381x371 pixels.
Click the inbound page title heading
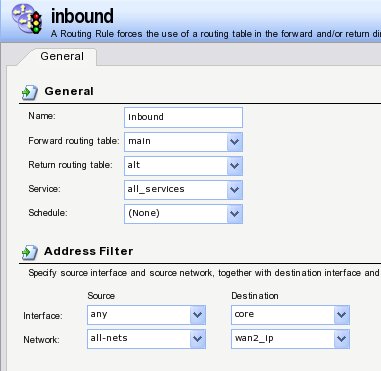tap(82, 16)
